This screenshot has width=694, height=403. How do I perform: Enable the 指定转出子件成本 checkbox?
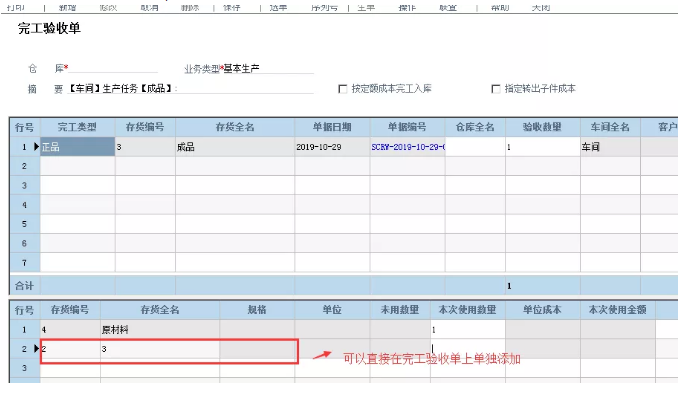(x=496, y=89)
